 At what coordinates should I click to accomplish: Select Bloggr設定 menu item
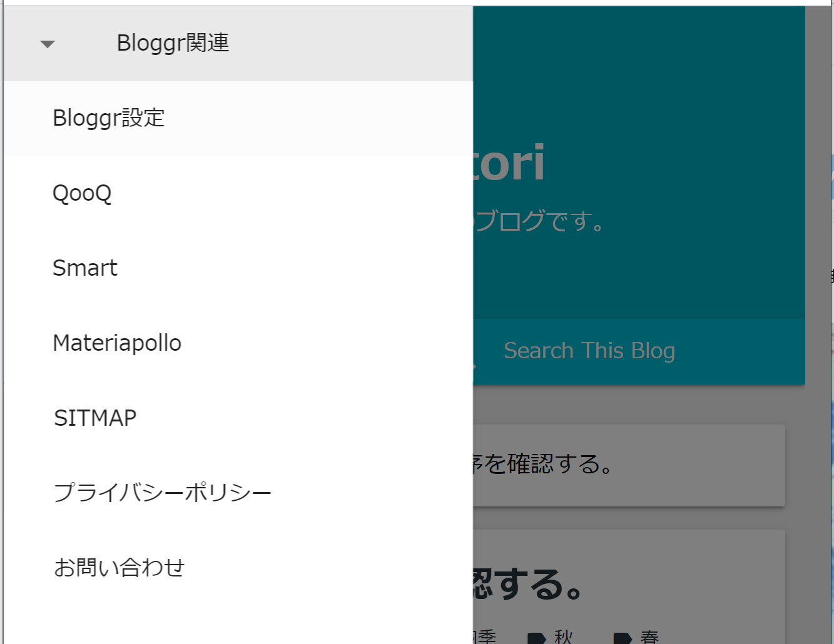click(x=238, y=118)
